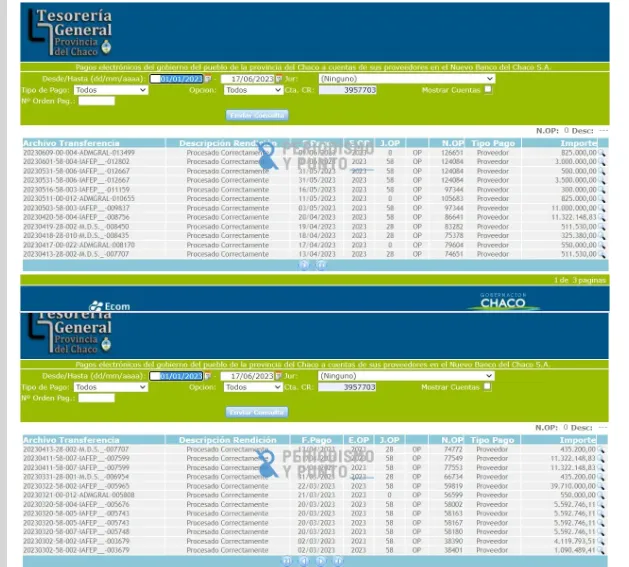The image size is (629, 567).
Task: Click Cta. CR field in the bottom form
Action: 347,387
